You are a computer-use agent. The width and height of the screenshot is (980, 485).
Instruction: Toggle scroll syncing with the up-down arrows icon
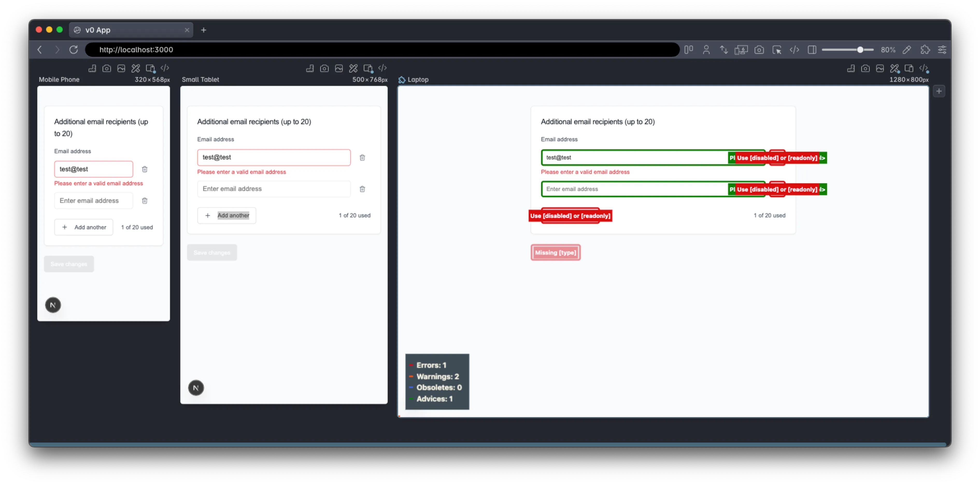coord(724,50)
